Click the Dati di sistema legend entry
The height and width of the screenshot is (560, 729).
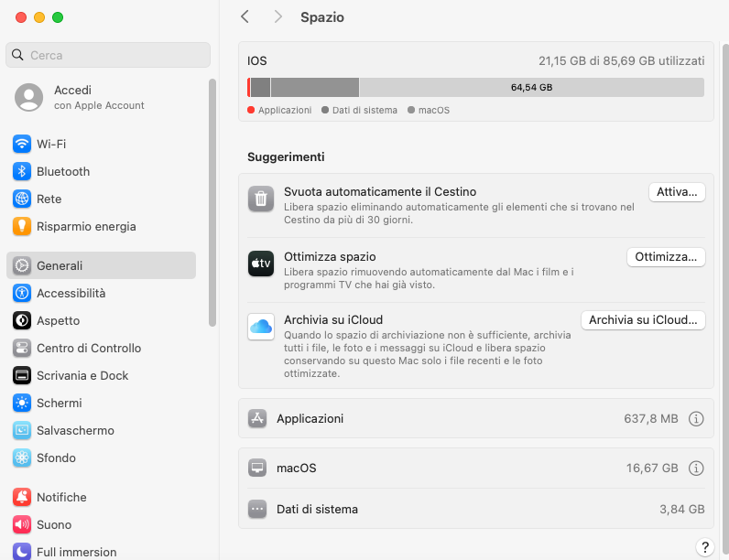359,110
